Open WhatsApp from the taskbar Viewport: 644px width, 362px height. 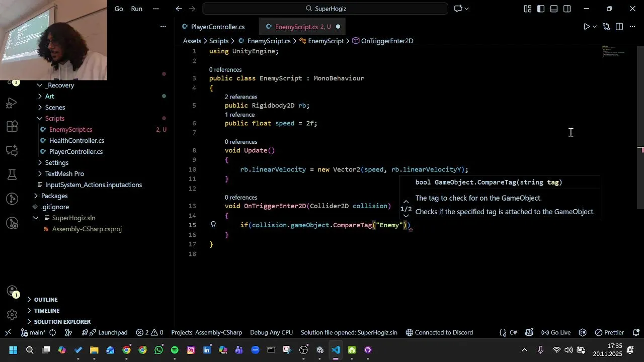point(158,350)
